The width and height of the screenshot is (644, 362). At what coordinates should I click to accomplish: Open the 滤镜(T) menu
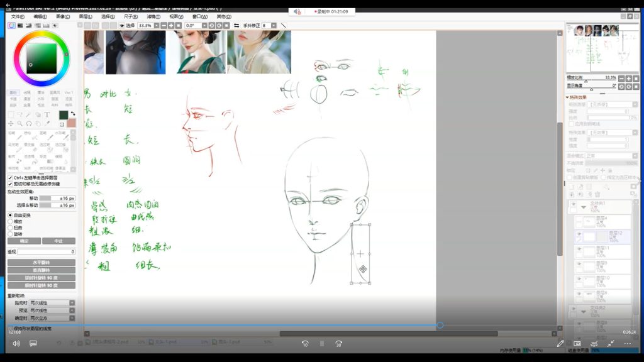(153, 16)
